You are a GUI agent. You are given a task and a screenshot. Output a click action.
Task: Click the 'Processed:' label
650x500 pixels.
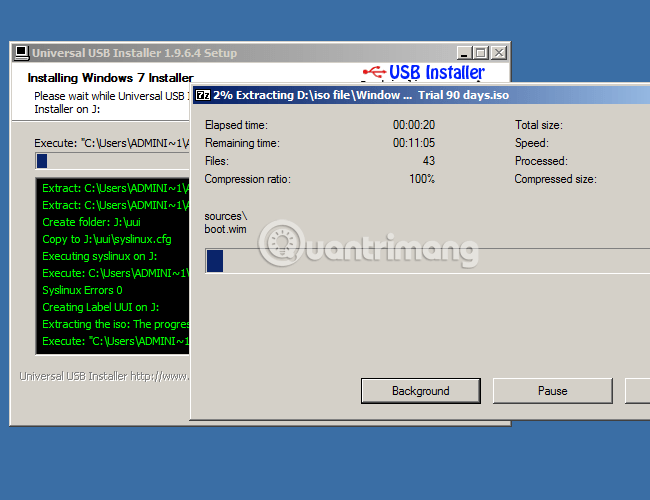541,161
